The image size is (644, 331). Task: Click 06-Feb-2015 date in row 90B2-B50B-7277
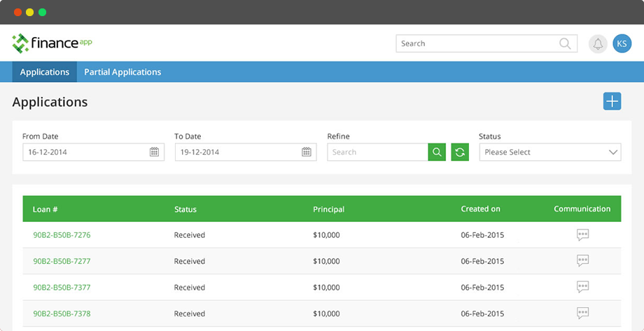[x=482, y=261]
